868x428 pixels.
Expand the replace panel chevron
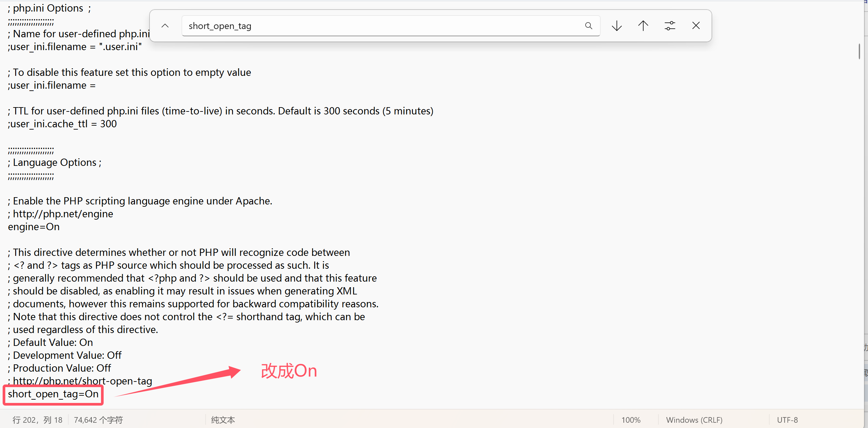click(x=165, y=26)
